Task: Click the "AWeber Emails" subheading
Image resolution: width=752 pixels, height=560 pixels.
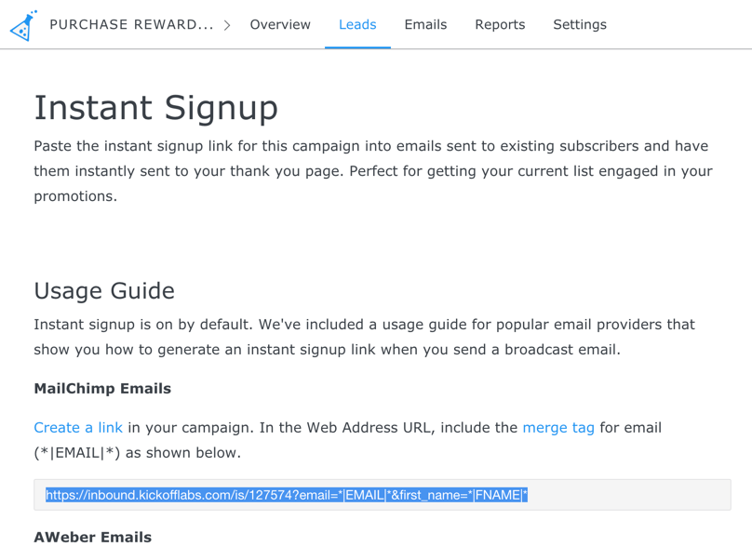Action: 92,538
